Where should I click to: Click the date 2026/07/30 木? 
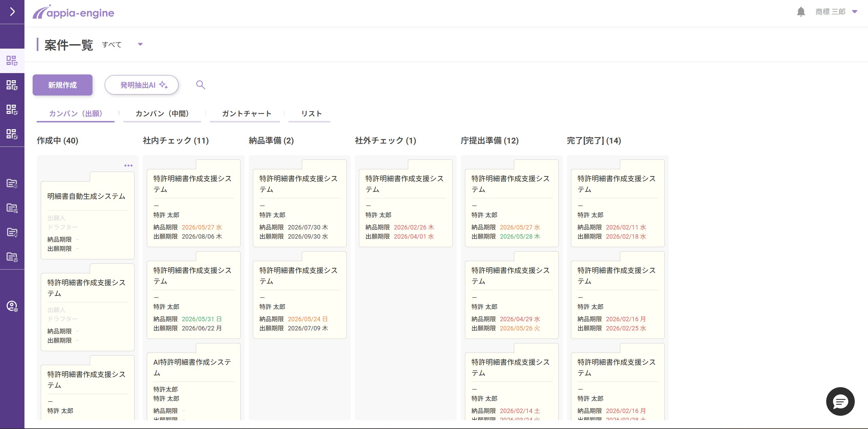coord(308,227)
